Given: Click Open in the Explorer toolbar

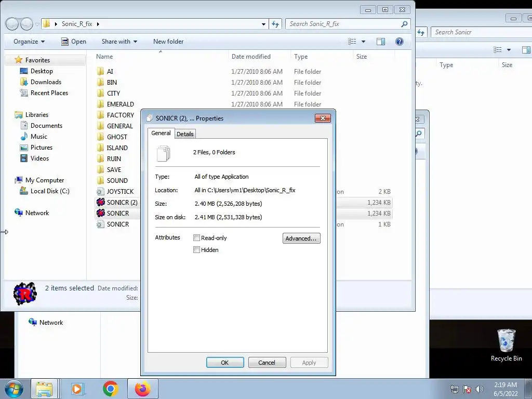Looking at the screenshot, I should pyautogui.click(x=74, y=42).
